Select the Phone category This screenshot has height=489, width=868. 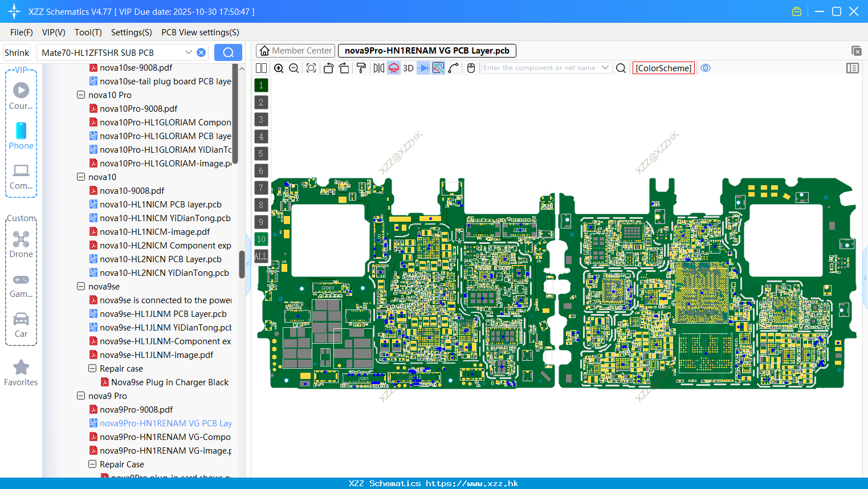pyautogui.click(x=21, y=136)
